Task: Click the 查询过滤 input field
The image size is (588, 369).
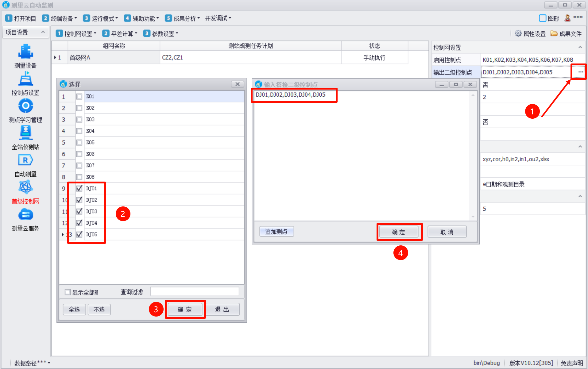Action: (x=195, y=292)
